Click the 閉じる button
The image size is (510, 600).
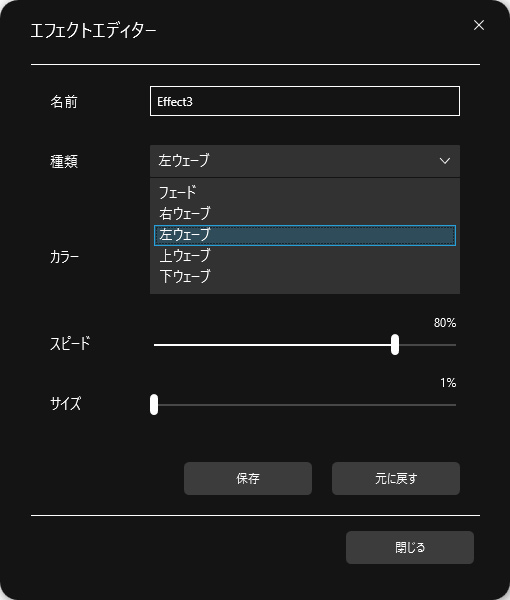[410, 547]
